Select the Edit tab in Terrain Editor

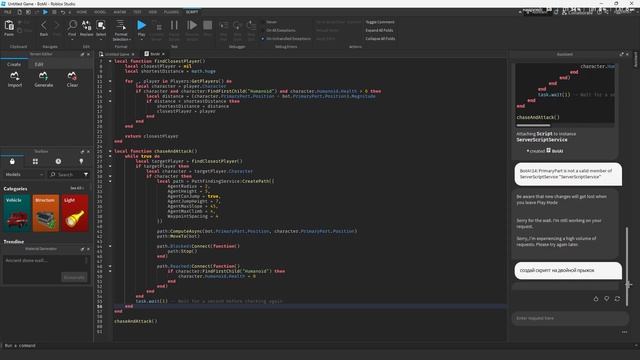(x=39, y=64)
